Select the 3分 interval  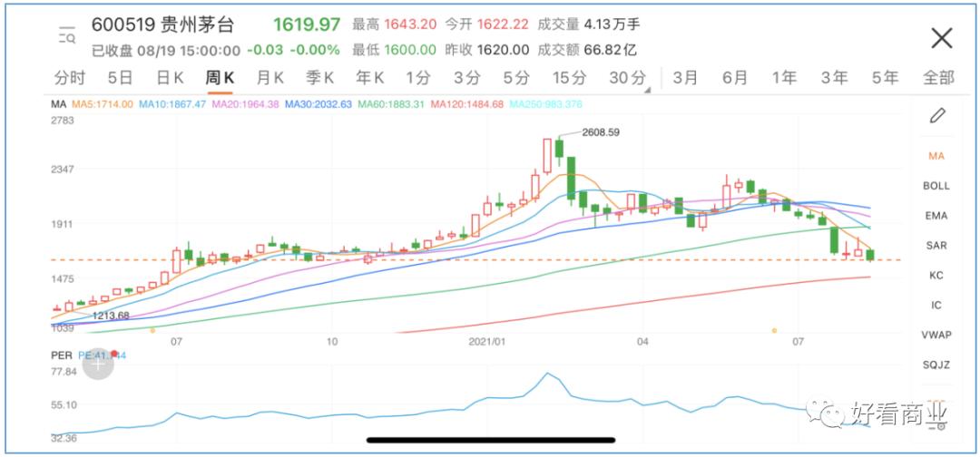467,77
